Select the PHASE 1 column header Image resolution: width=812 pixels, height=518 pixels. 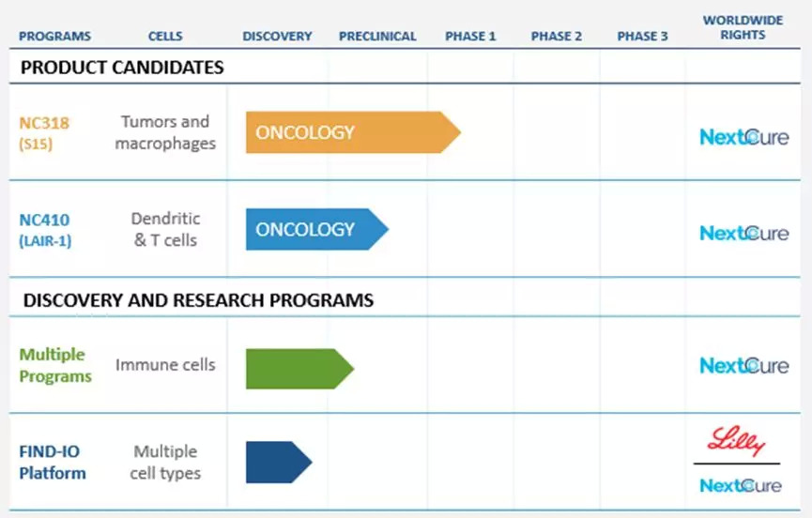coord(470,37)
